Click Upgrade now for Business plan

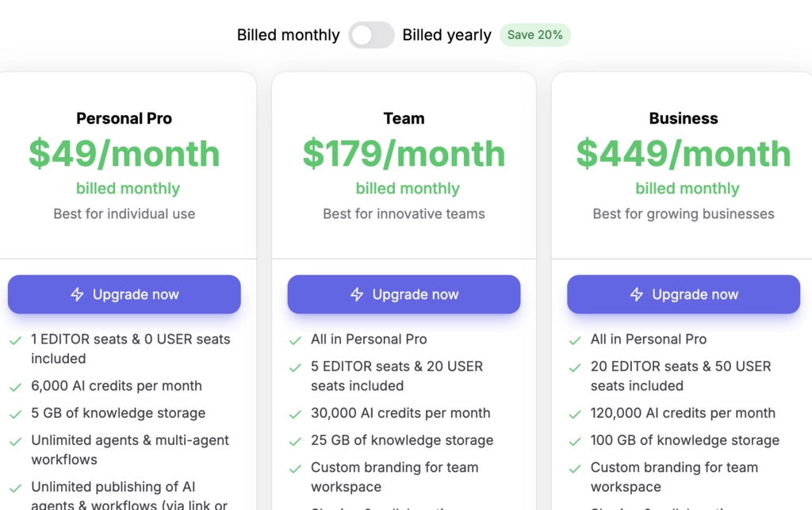point(684,294)
